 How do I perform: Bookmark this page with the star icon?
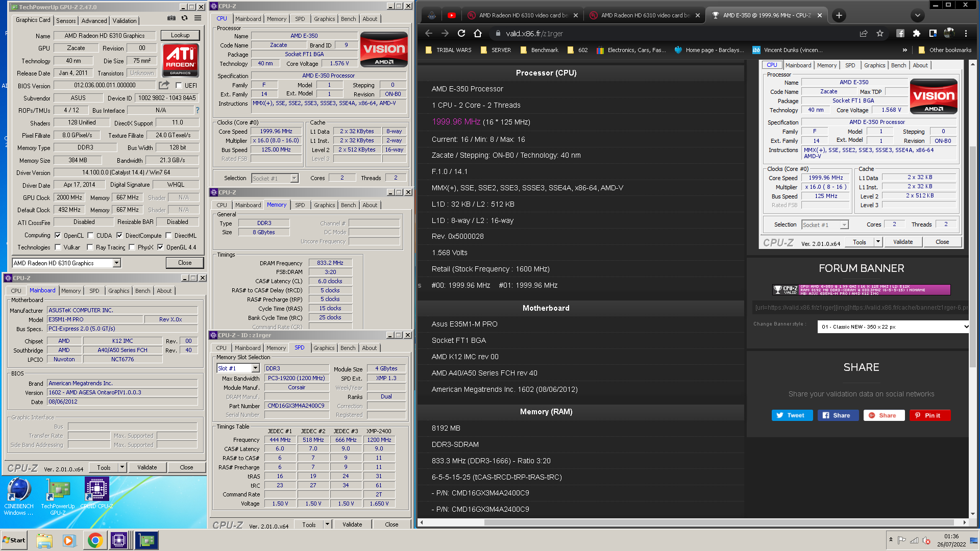pyautogui.click(x=880, y=33)
